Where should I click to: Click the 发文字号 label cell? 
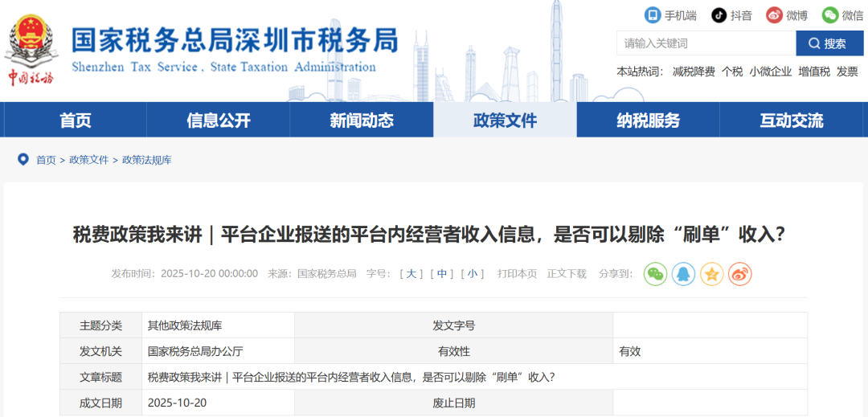(x=453, y=325)
